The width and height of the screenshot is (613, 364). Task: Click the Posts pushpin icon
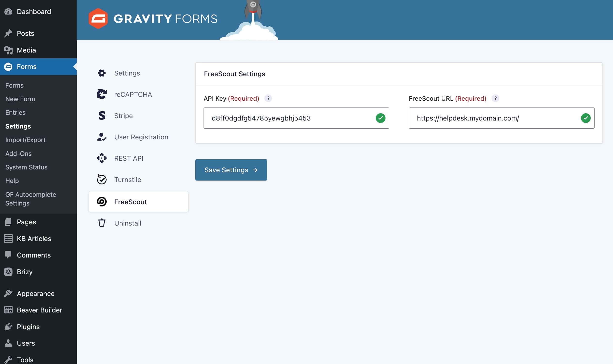(x=8, y=33)
